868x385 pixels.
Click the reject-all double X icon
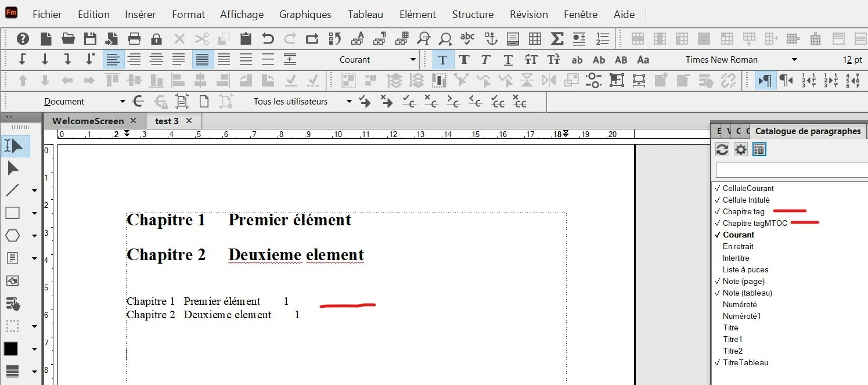click(x=520, y=102)
